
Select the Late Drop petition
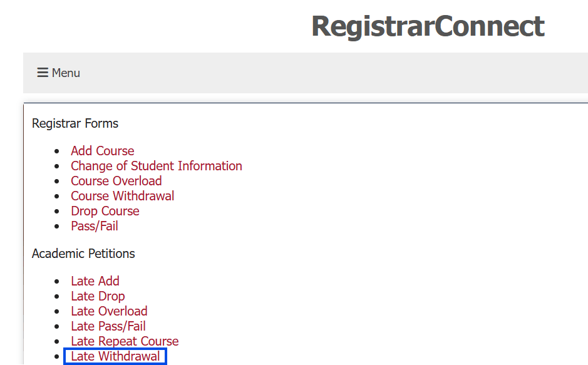click(x=98, y=296)
